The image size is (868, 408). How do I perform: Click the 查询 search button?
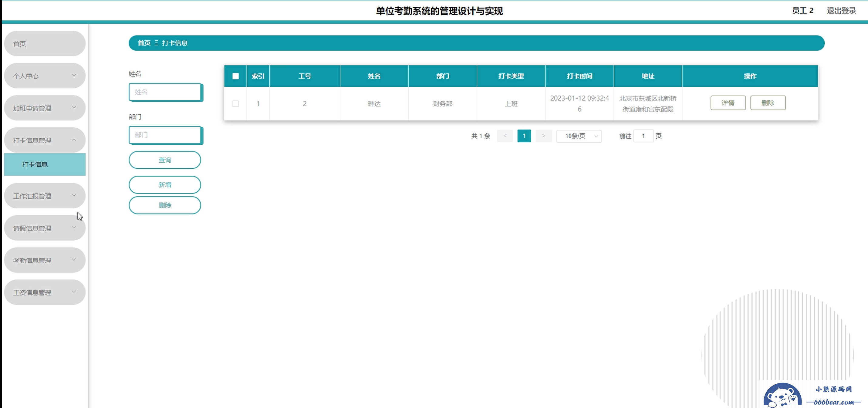point(165,160)
